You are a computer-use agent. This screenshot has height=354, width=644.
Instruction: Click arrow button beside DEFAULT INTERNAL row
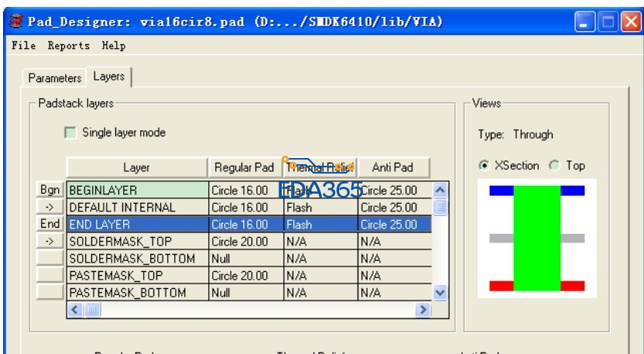click(x=50, y=207)
